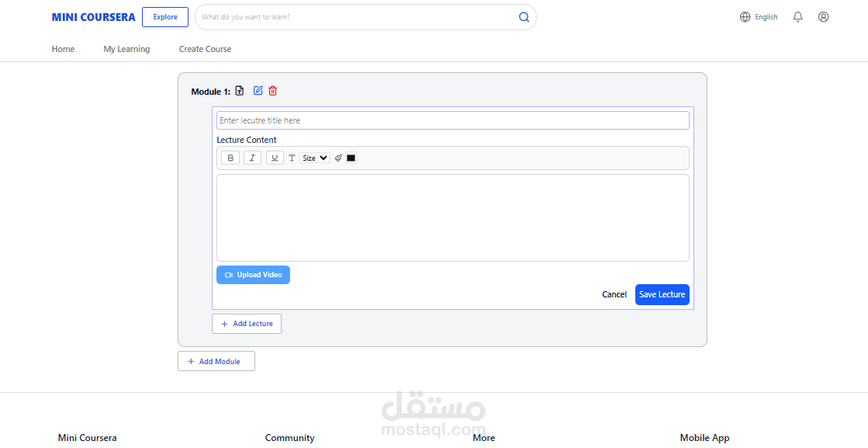Open the notifications bell
Screen dimensions: 868x448
click(797, 17)
